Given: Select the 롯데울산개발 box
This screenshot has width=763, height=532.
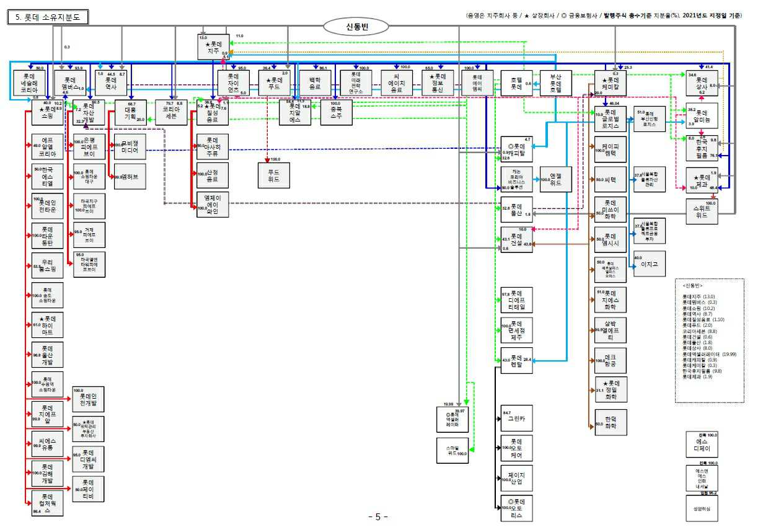Looking at the screenshot, I should pos(47,355).
